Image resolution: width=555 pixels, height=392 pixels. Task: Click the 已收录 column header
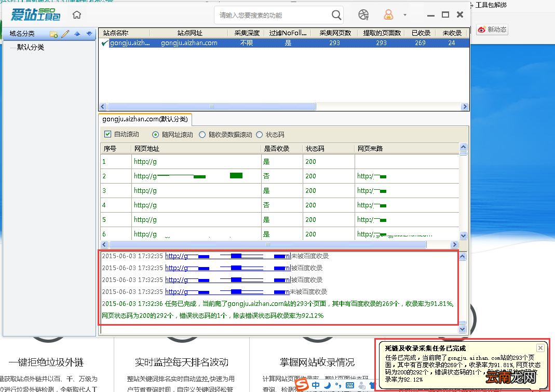(x=421, y=33)
